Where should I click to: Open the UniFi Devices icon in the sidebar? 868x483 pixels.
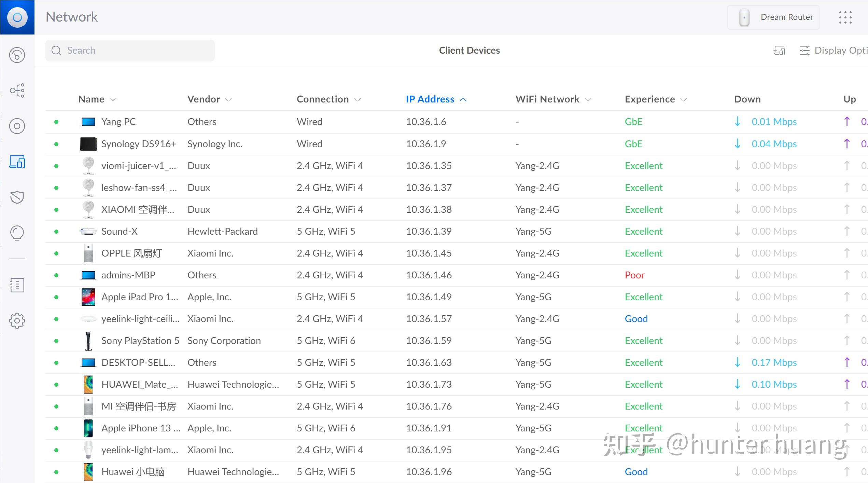point(17,126)
